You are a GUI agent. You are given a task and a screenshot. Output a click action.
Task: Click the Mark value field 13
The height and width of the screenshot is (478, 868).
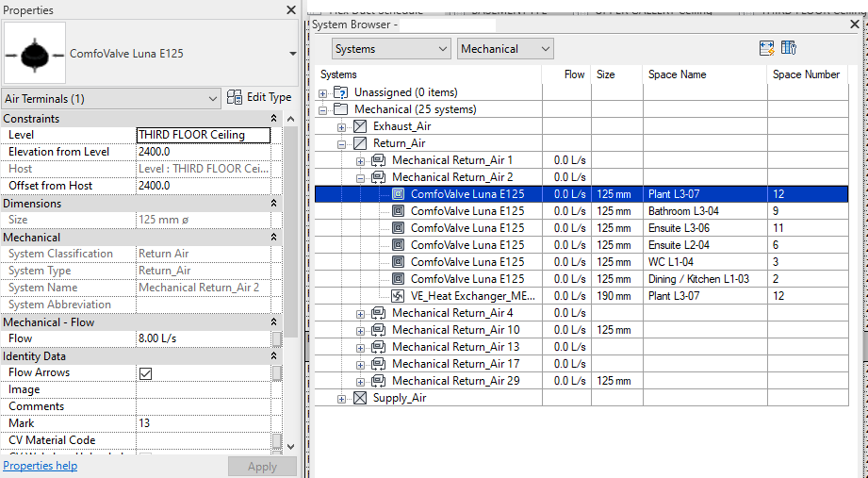[204, 423]
